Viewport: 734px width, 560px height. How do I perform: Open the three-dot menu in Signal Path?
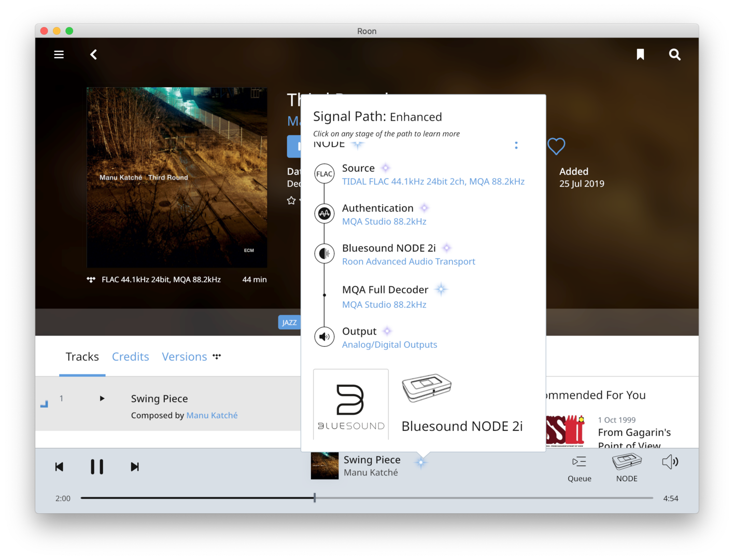pyautogui.click(x=516, y=145)
